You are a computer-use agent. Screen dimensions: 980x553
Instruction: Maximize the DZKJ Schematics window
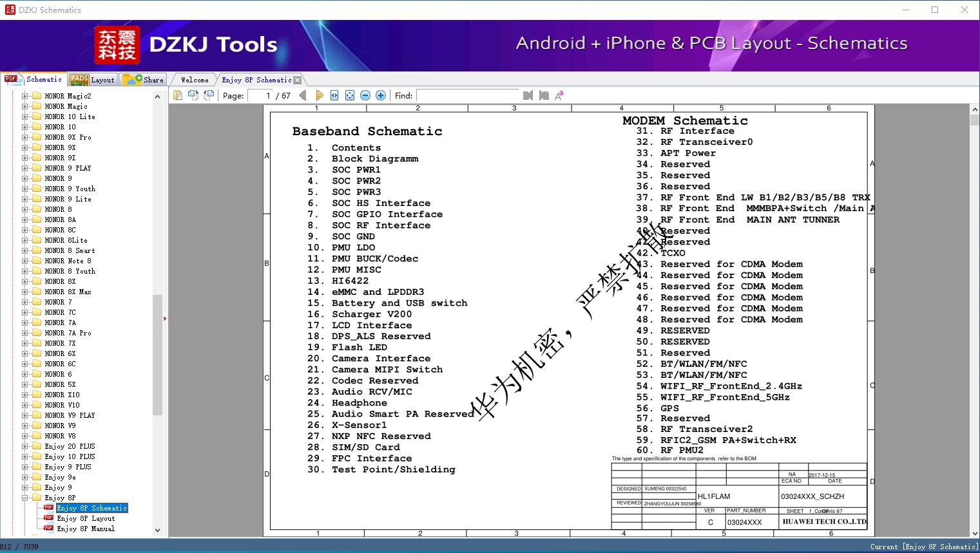935,10
